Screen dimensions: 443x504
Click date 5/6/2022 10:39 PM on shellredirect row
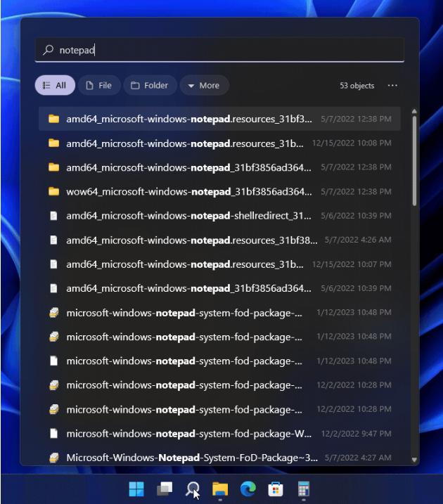point(357,216)
